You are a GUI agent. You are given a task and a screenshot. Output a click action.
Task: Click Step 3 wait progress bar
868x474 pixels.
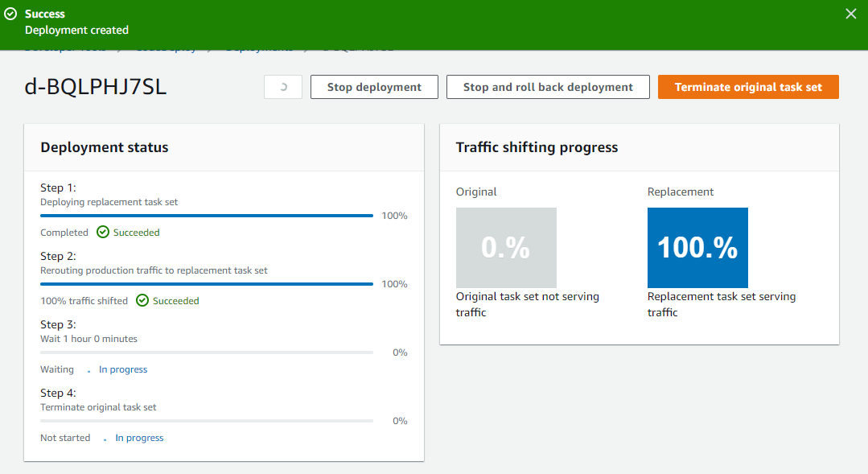pos(207,352)
